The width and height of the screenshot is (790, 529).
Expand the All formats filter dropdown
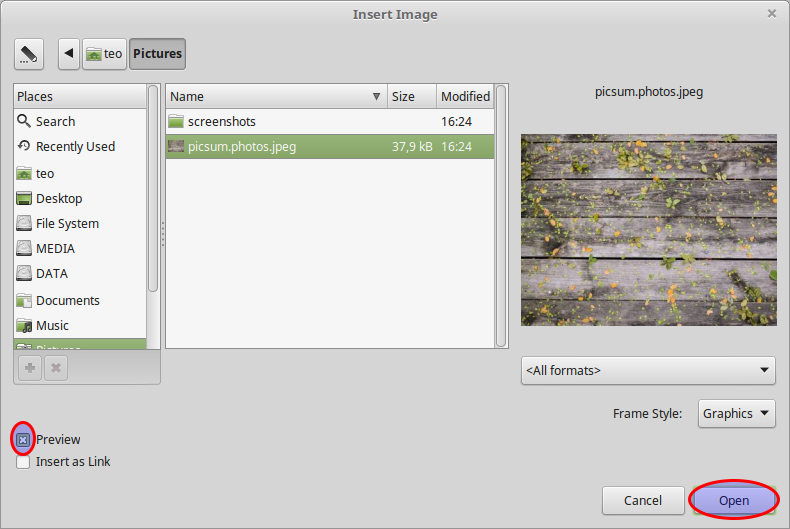click(x=648, y=370)
